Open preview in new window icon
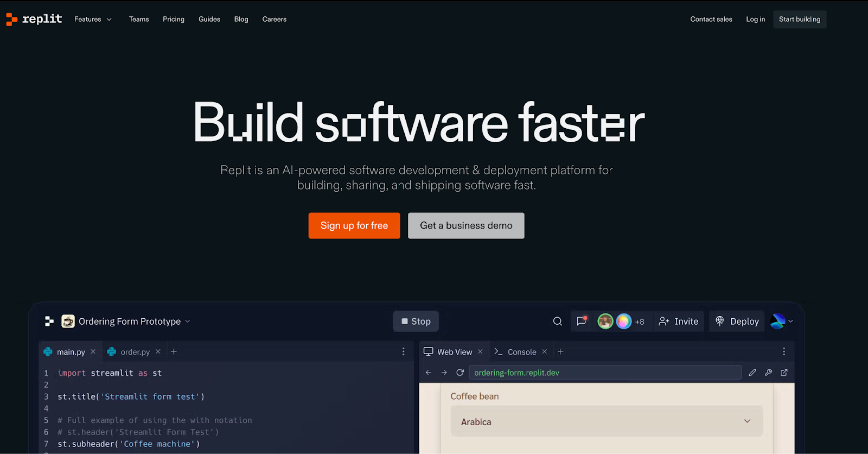 (784, 373)
